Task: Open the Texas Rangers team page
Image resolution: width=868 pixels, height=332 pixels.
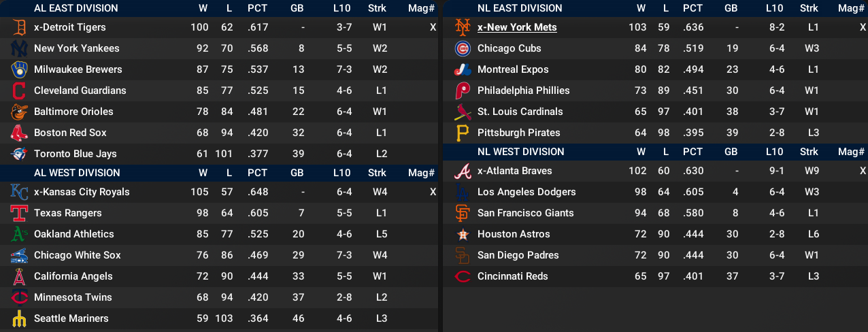Action: 67,213
